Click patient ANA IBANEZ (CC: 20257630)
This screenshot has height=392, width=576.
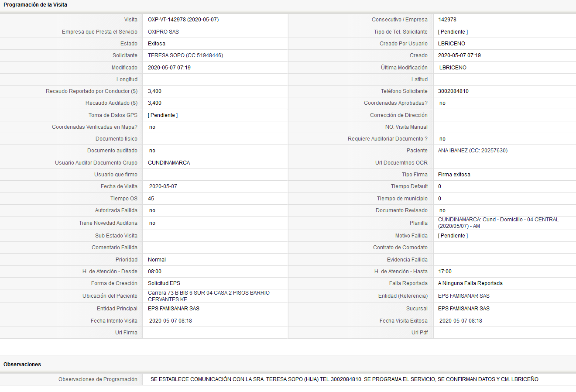[x=473, y=151]
